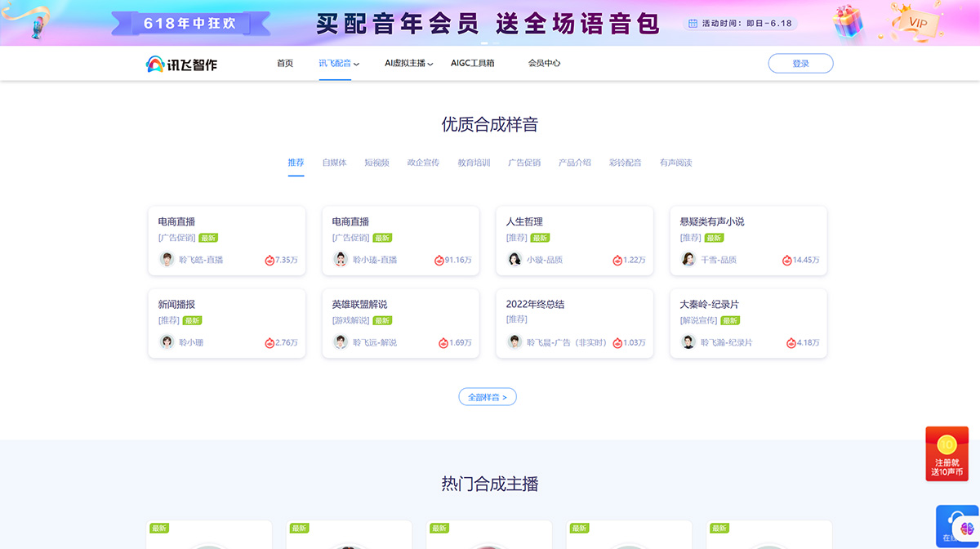Expand the AI虚拟主播 dropdown

pos(406,63)
